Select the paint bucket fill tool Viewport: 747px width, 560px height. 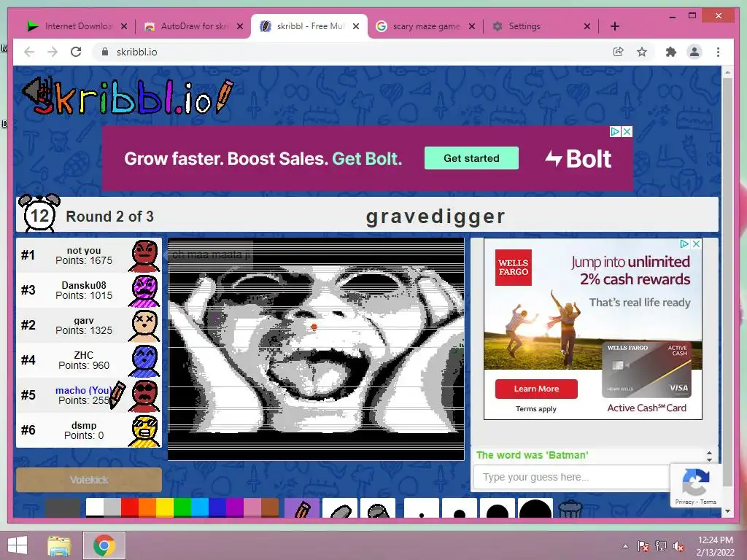pos(378,508)
